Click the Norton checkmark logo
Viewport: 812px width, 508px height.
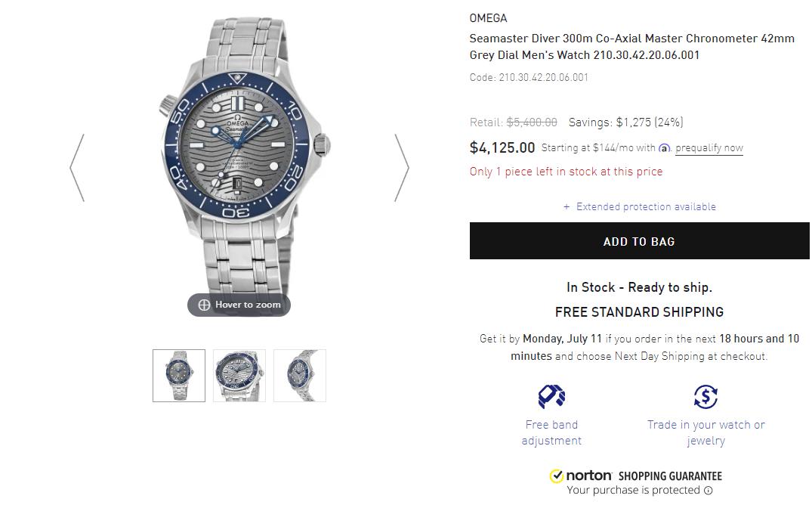557,475
